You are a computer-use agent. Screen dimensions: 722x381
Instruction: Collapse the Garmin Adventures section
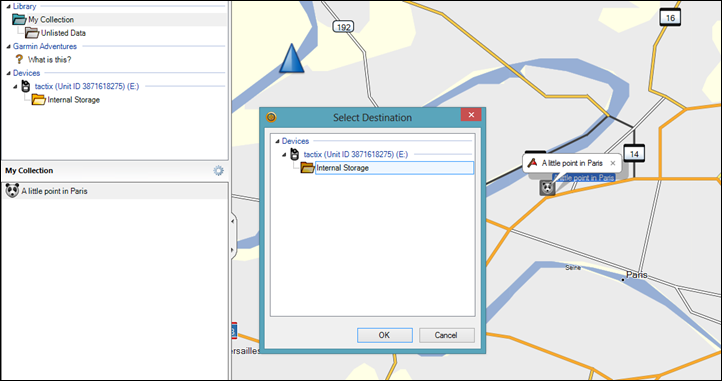pos(9,46)
